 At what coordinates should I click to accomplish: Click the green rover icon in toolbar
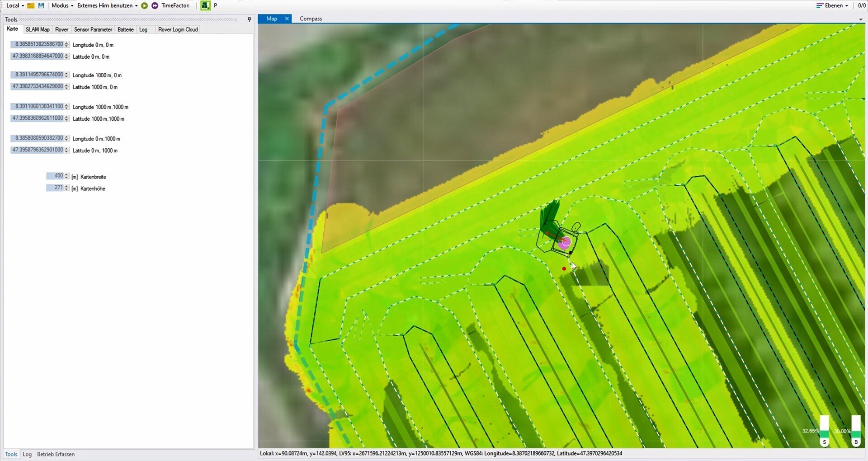[205, 5]
